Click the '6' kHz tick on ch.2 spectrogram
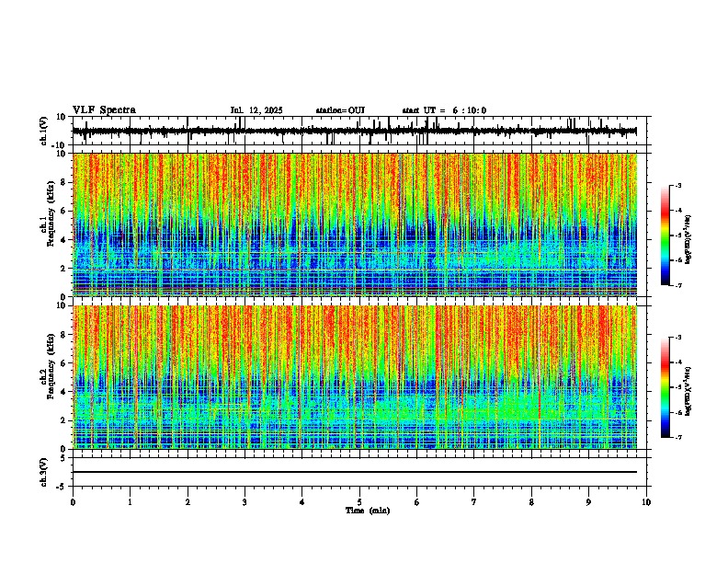 point(64,363)
